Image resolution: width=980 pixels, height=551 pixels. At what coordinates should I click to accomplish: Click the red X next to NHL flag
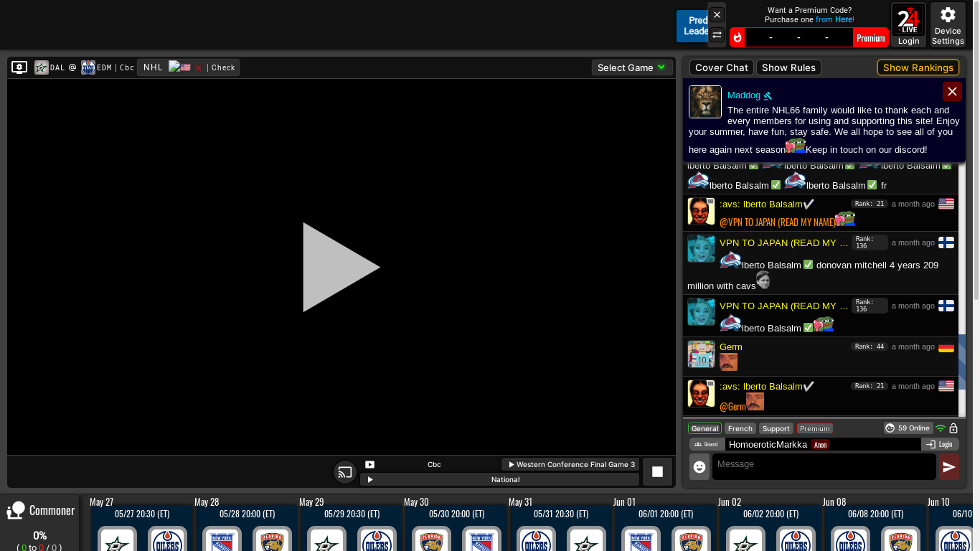point(199,67)
